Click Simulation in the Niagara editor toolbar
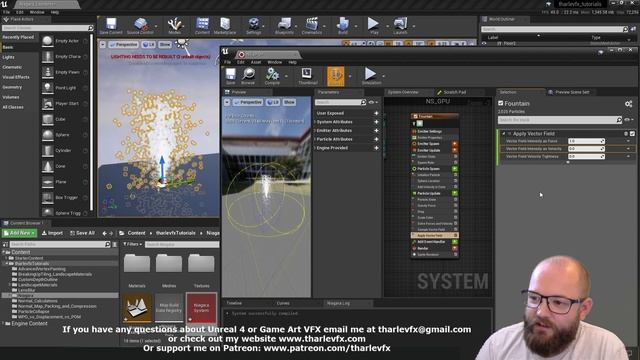 click(x=371, y=76)
